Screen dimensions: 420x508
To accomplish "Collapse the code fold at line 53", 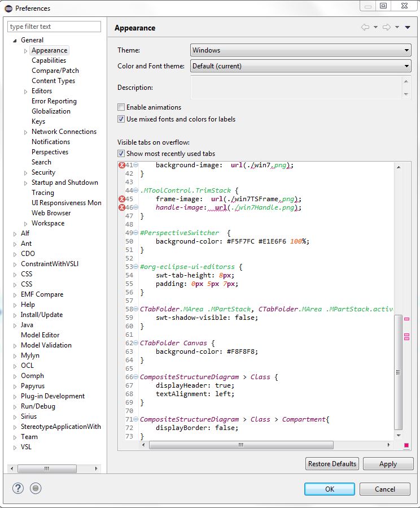I will [x=136, y=267].
